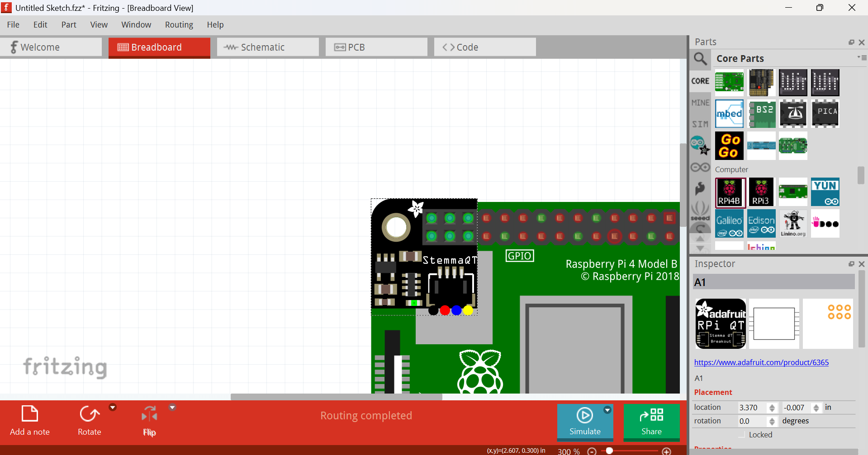Open the File menu
Viewport: 868px width, 455px height.
pyautogui.click(x=13, y=25)
